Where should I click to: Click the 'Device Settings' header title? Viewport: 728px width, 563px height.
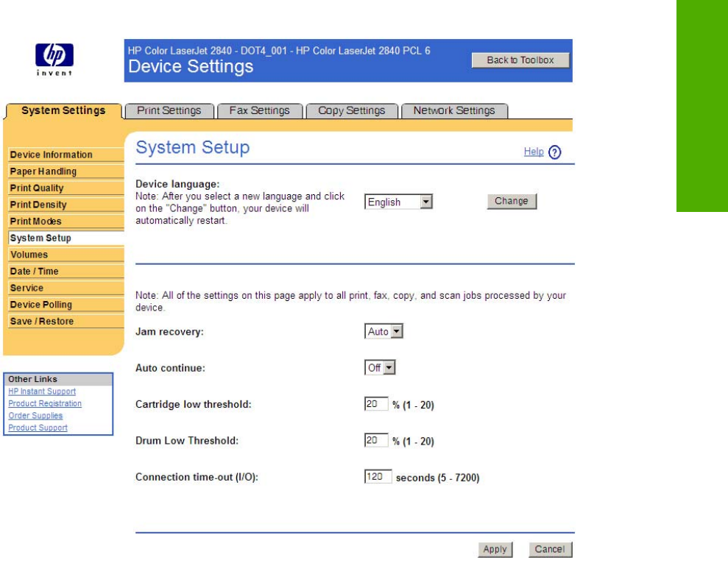tap(191, 66)
